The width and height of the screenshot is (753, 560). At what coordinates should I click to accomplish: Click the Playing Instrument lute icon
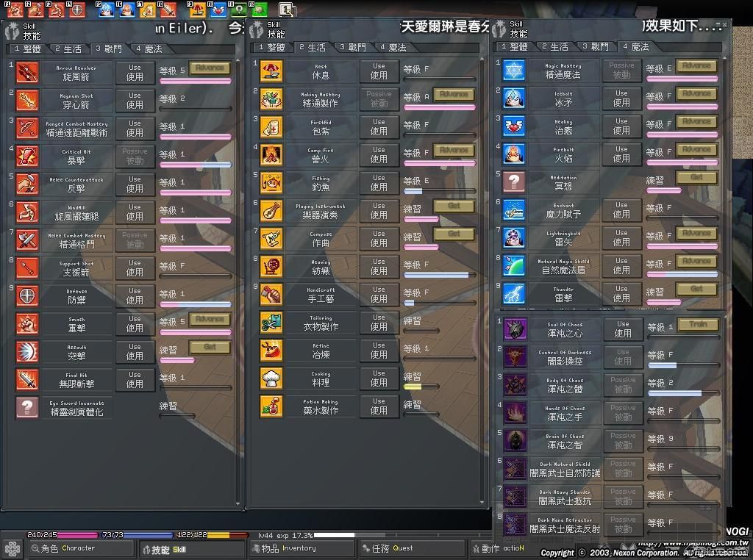pos(271,211)
